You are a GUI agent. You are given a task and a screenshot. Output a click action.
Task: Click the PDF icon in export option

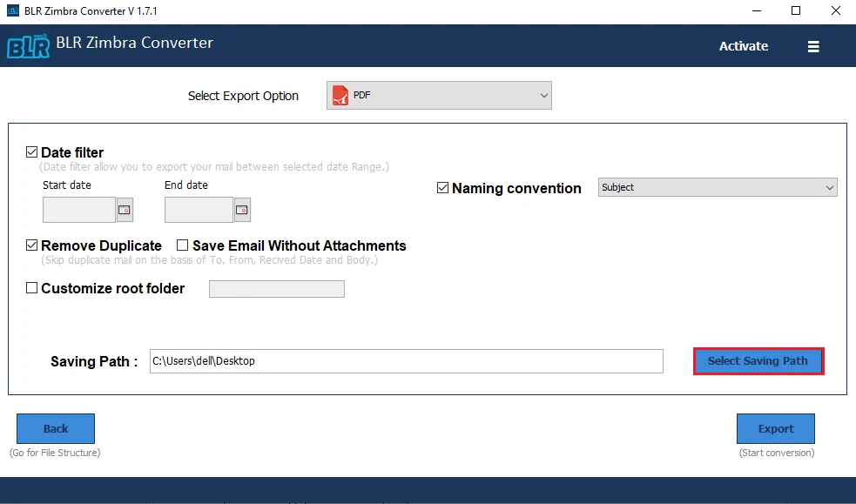(340, 96)
